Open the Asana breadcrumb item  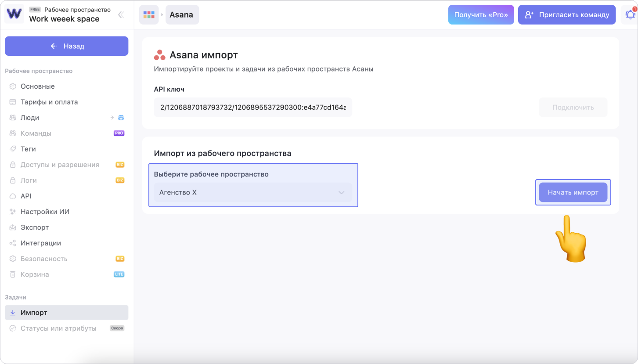tap(182, 15)
